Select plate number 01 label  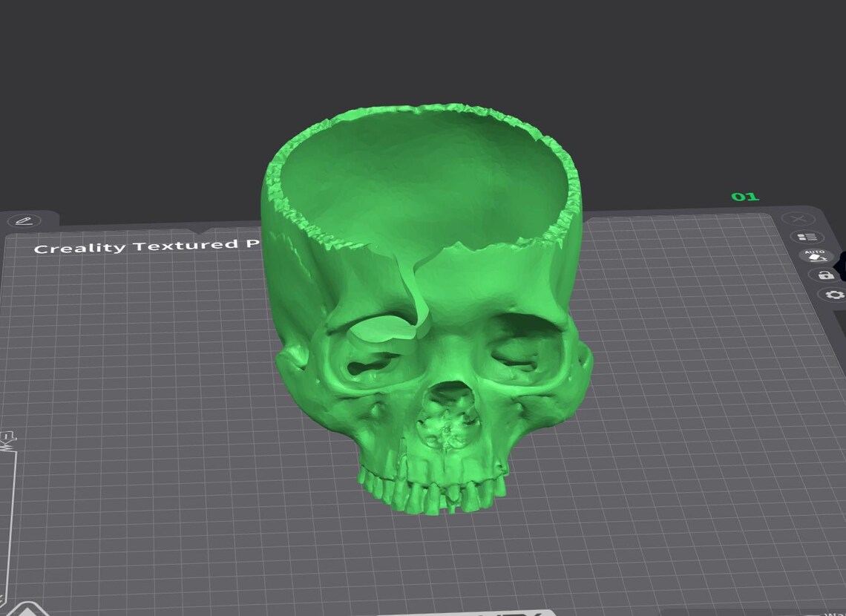point(745,197)
